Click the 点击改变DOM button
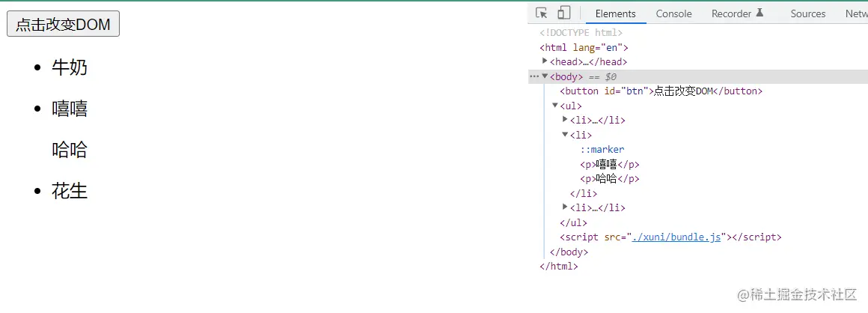The width and height of the screenshot is (868, 313). tap(63, 25)
